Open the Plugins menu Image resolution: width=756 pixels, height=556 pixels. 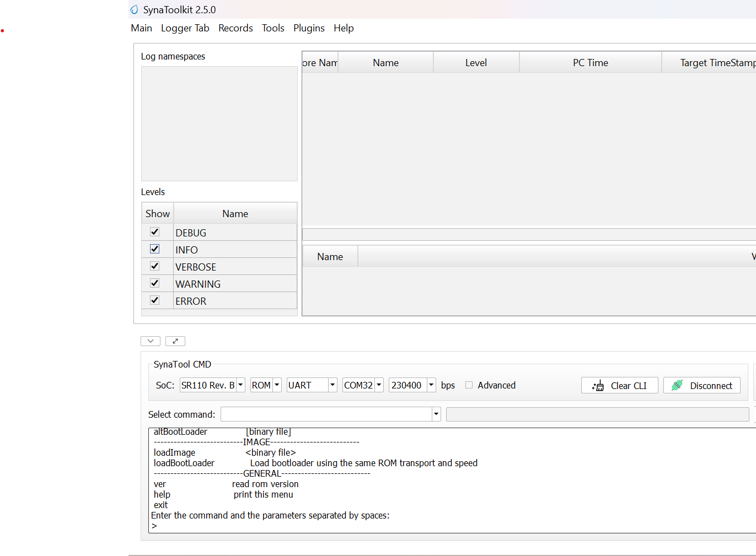309,28
